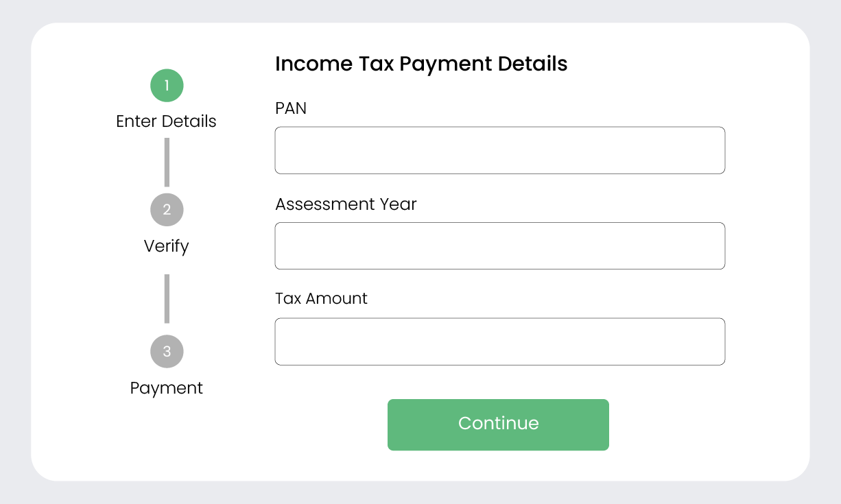Click the Assessment Year label text
Image resolution: width=841 pixels, height=504 pixels.
[346, 204]
